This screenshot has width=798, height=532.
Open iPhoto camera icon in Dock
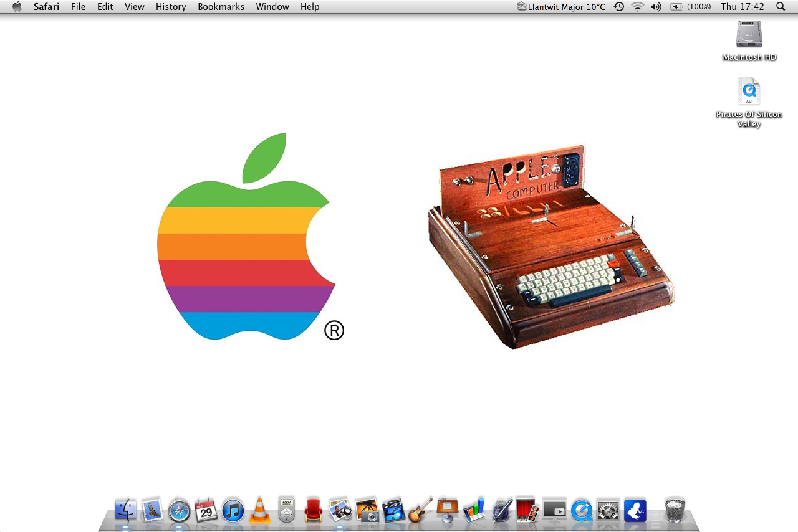coord(367,511)
